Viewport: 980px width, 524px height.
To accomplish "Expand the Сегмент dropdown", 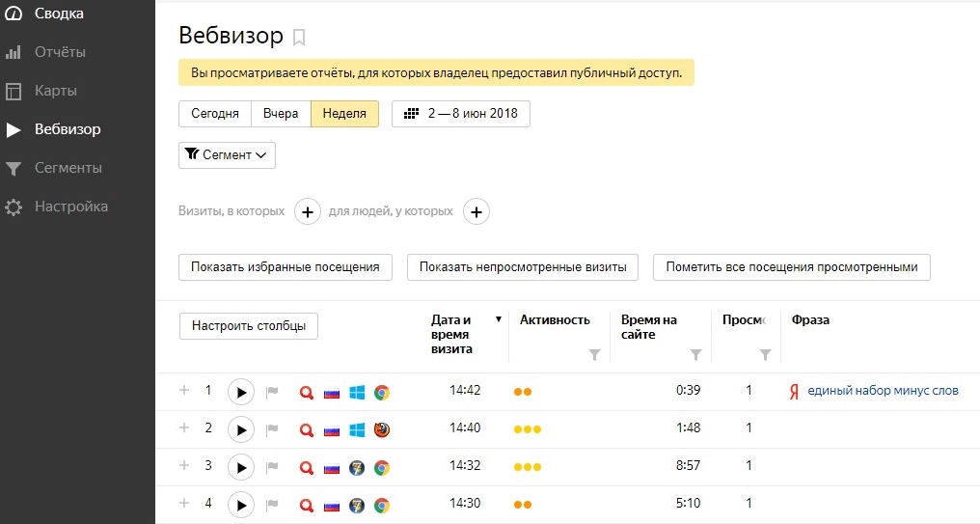I will (227, 155).
